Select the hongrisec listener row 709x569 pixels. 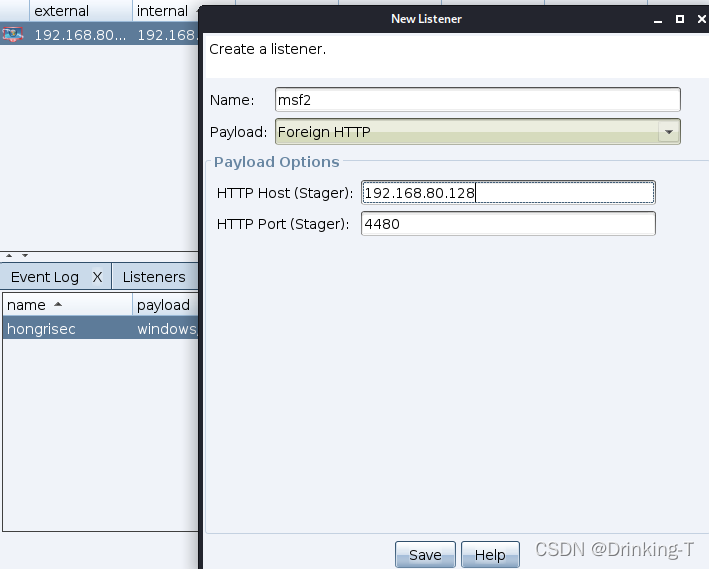pyautogui.click(x=100, y=328)
